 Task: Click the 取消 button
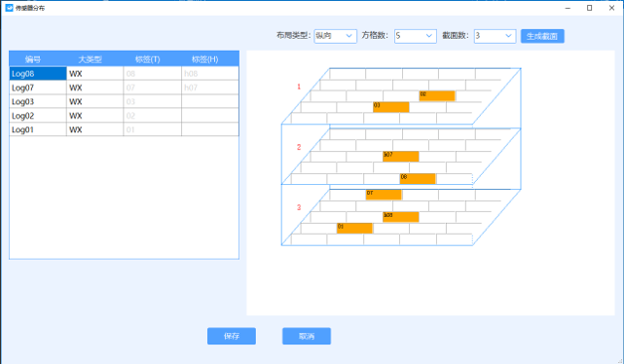tap(307, 336)
